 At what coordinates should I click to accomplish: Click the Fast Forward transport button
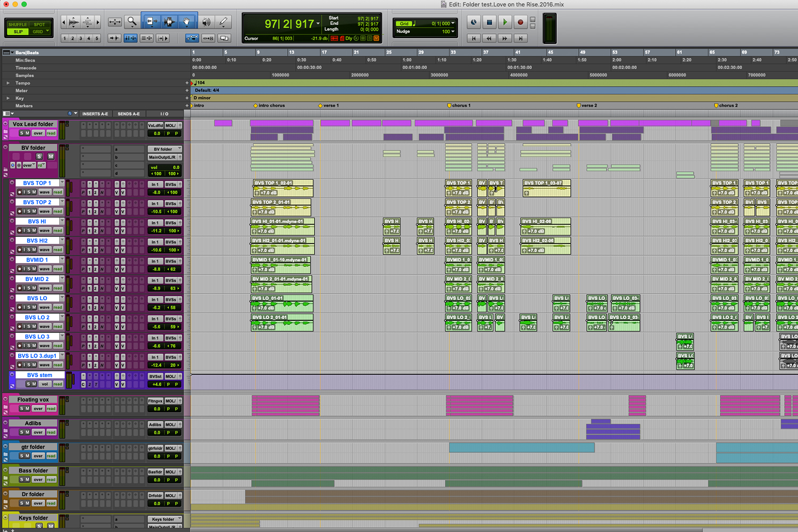point(505,38)
